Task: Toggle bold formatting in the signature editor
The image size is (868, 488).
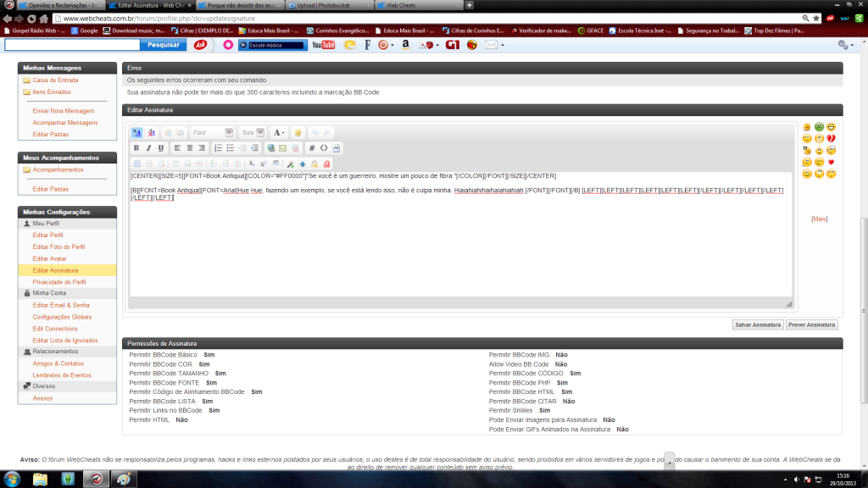Action: (136, 148)
